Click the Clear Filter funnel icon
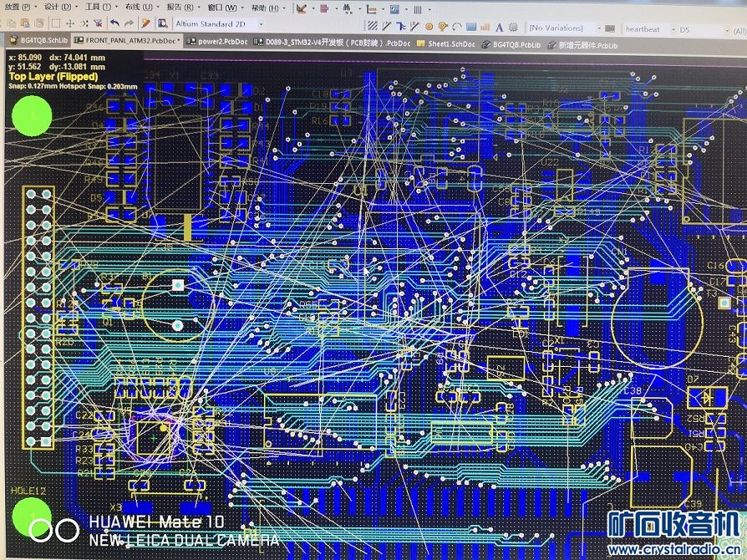Screen dimensions: 747x560 point(98,23)
